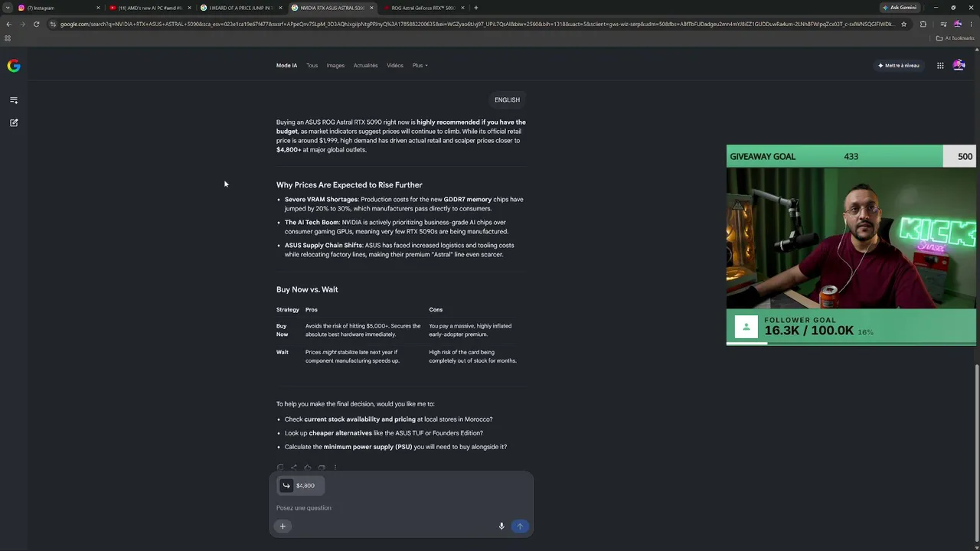Viewport: 980px width, 551px height.
Task: Start voice input with the microphone icon
Action: (501, 526)
